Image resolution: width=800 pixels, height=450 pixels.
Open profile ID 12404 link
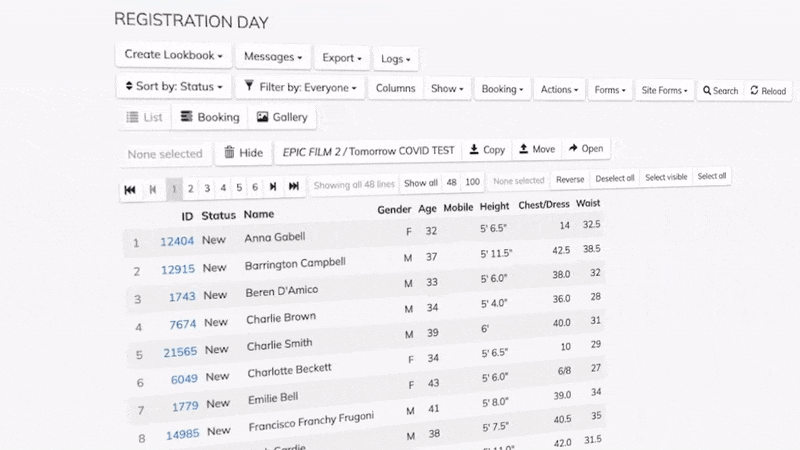tap(178, 241)
